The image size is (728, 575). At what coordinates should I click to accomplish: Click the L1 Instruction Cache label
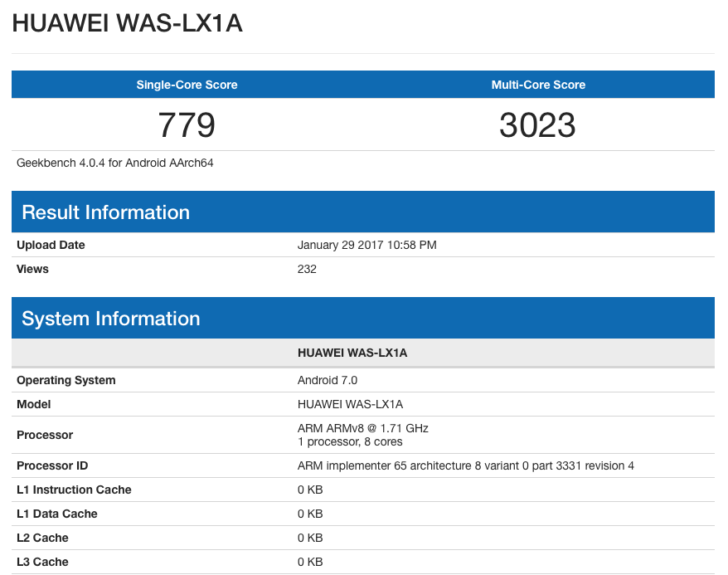click(74, 490)
